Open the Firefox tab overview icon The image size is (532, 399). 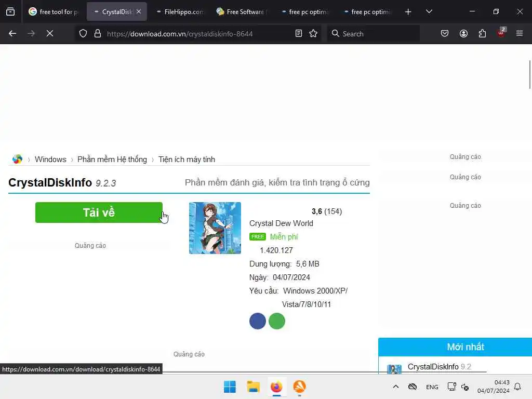(10, 12)
